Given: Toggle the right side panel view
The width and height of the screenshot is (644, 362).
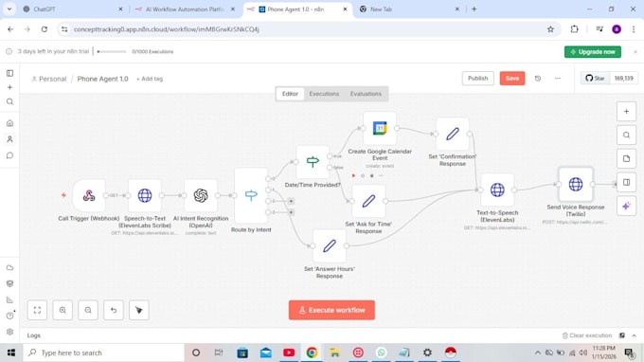Looking at the screenshot, I should coord(626,183).
